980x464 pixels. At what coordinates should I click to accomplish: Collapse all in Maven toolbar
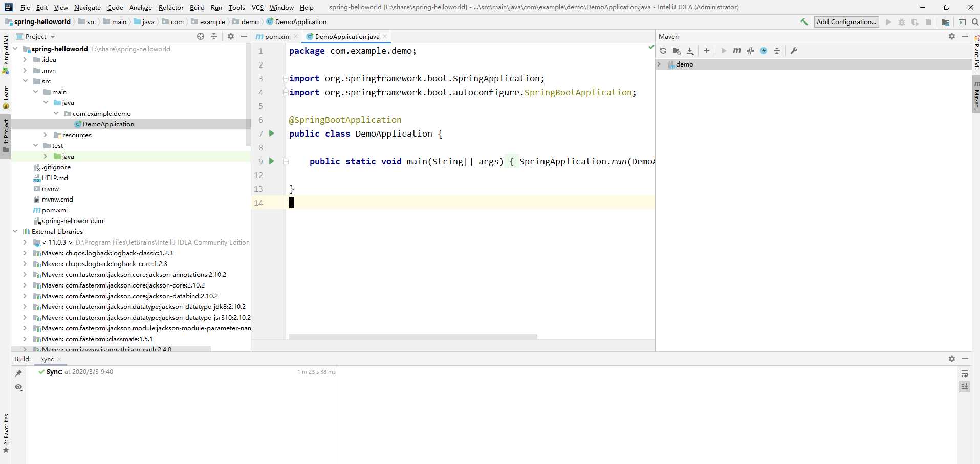coord(777,51)
